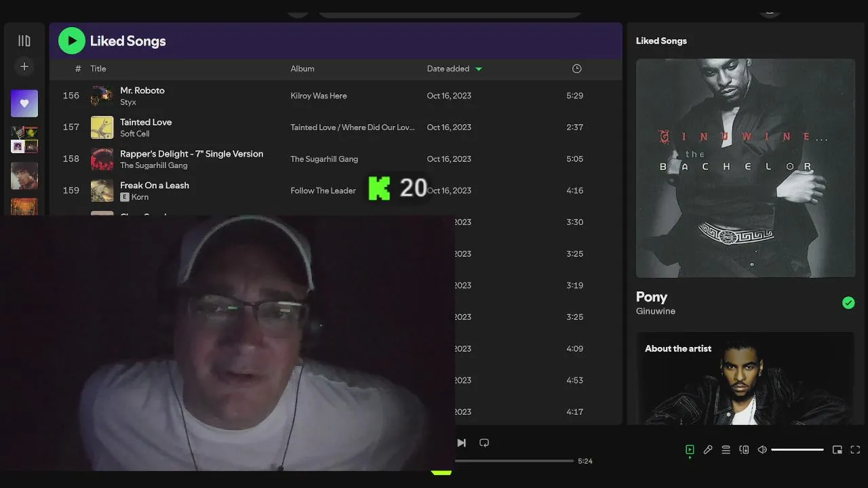This screenshot has width=868, height=488.
Task: Sort by Title column header
Action: coord(98,68)
